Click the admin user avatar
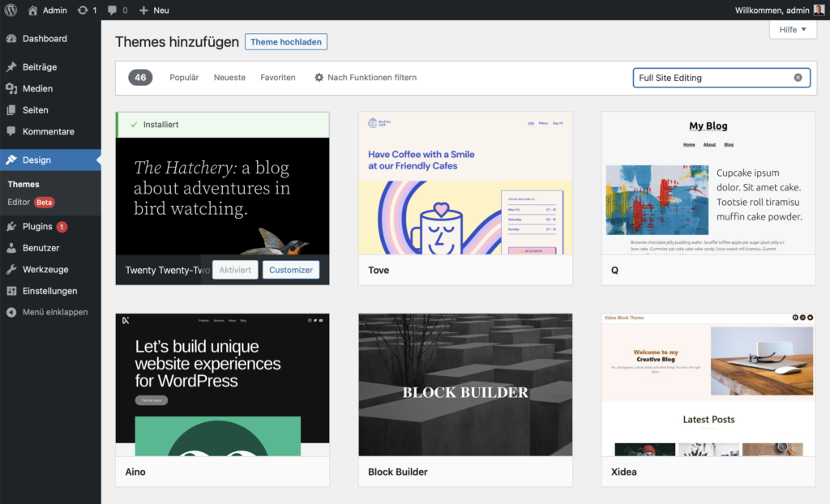Image resolution: width=830 pixels, height=504 pixels. (x=819, y=10)
